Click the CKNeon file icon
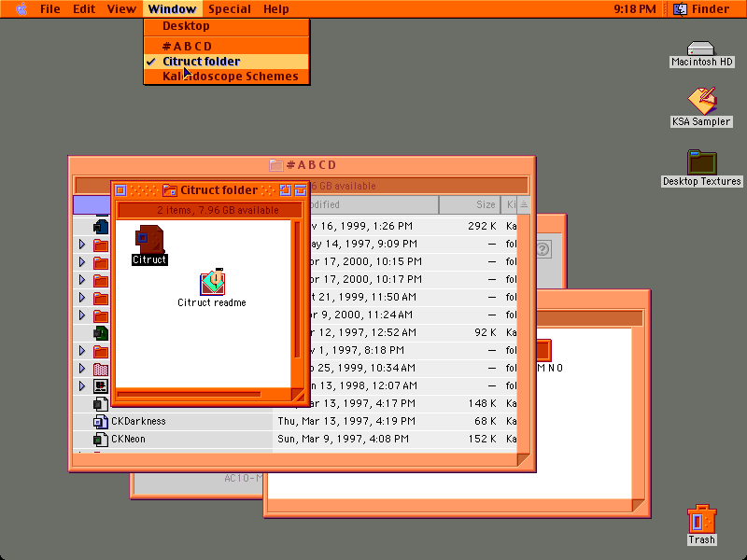This screenshot has width=747, height=560. pyautogui.click(x=100, y=439)
